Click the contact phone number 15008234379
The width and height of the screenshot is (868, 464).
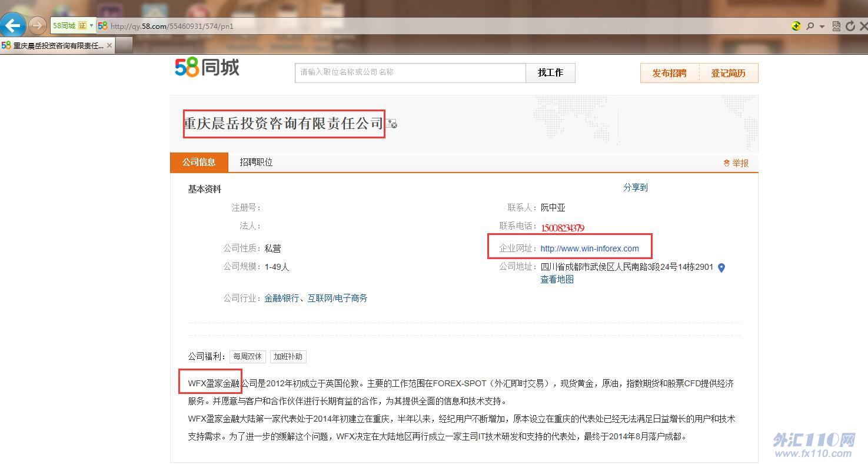tap(563, 228)
